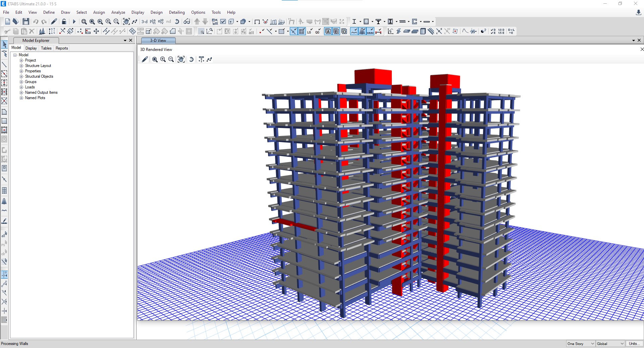Toggle the Lock/Unlock model padlock
The width and height of the screenshot is (644, 348).
64,21
